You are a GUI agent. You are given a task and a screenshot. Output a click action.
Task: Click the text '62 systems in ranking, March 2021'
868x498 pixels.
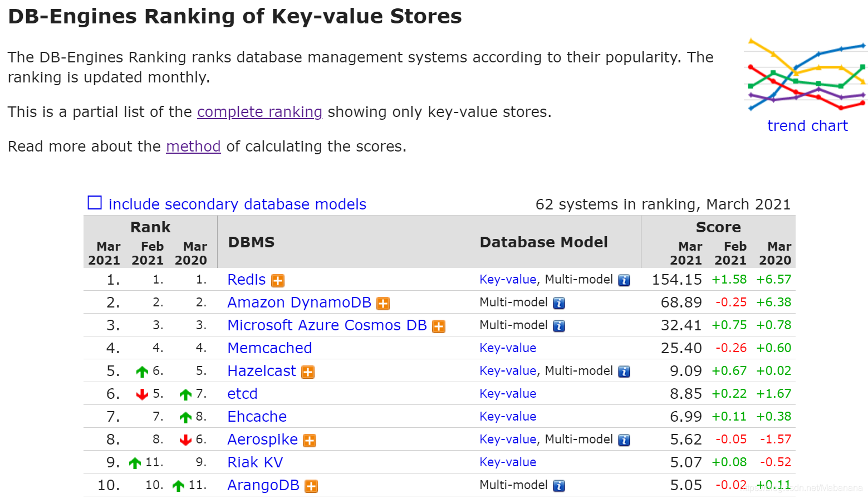(663, 204)
